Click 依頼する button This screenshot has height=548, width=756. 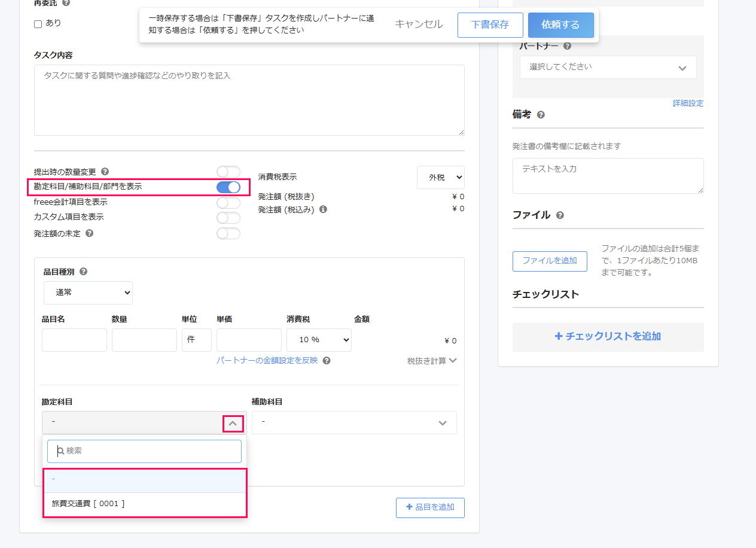pyautogui.click(x=561, y=25)
